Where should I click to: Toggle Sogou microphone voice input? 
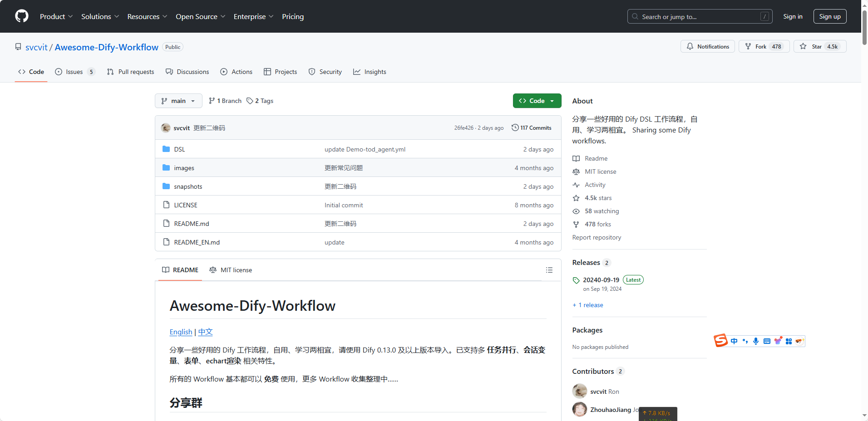[755, 341]
